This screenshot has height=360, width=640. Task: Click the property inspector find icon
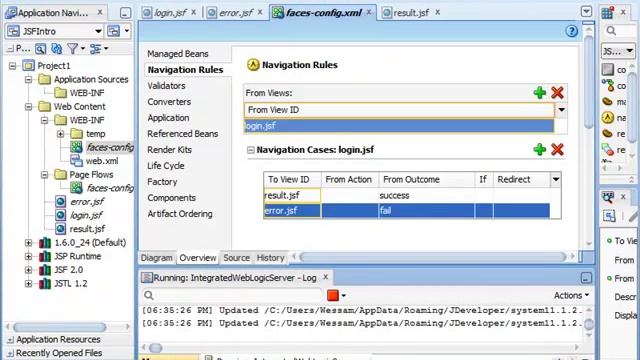click(x=608, y=197)
